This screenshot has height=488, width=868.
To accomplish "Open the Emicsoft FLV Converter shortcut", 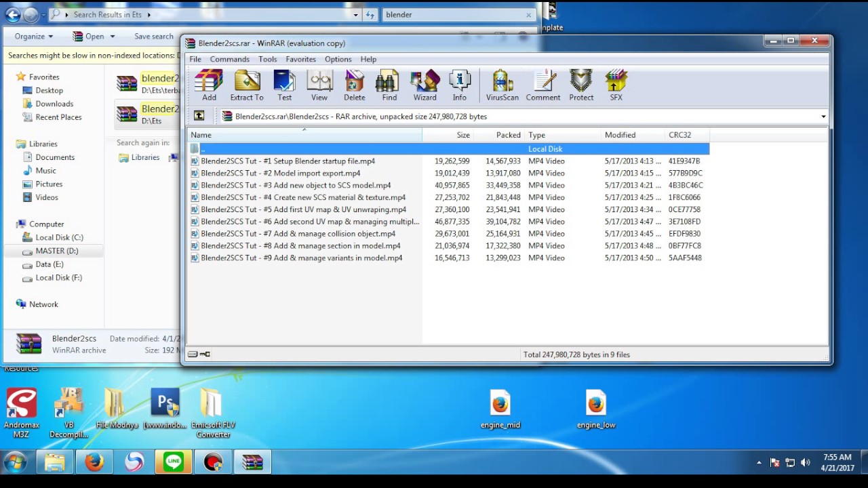I will [x=213, y=412].
